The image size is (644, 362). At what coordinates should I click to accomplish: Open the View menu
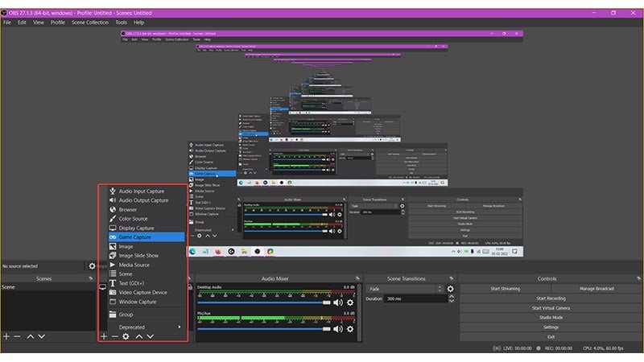coord(38,23)
